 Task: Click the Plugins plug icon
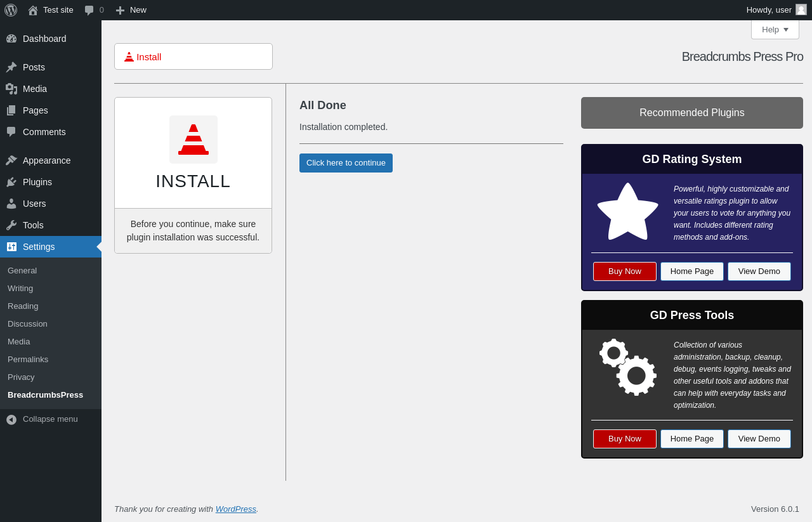(x=11, y=182)
